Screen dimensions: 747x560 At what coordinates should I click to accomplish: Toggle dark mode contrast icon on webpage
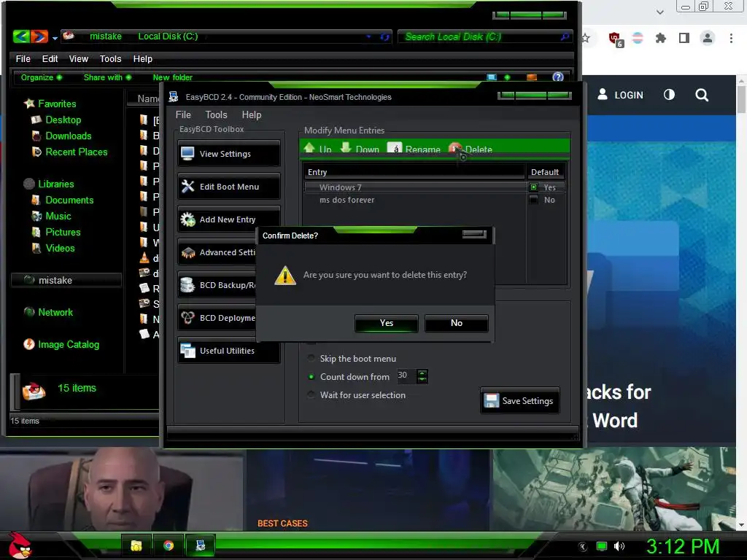tap(669, 94)
